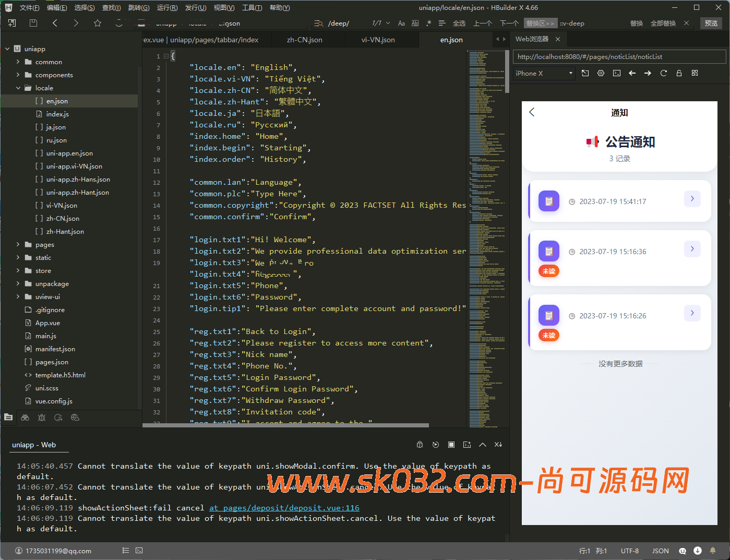Clear the console logs with the Xl icon
The height and width of the screenshot is (560, 730).
pos(498,444)
